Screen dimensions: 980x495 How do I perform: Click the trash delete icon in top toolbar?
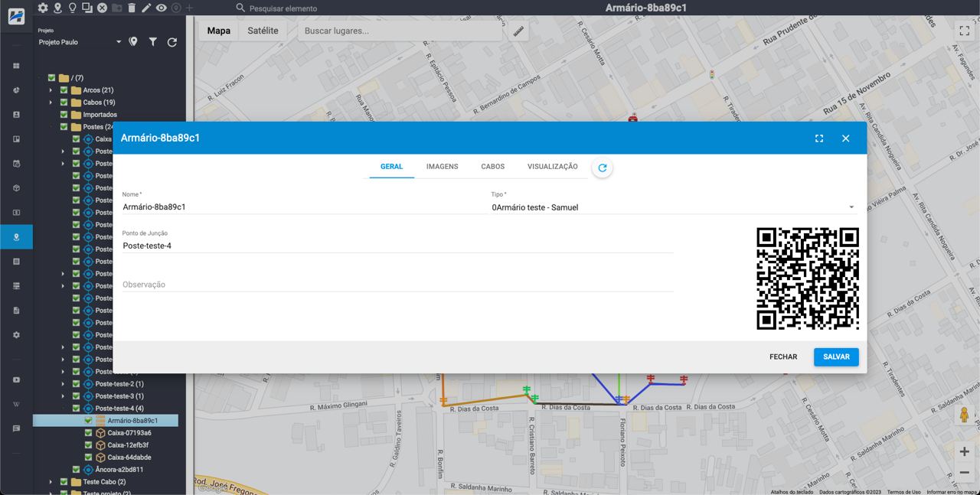pyautogui.click(x=132, y=8)
